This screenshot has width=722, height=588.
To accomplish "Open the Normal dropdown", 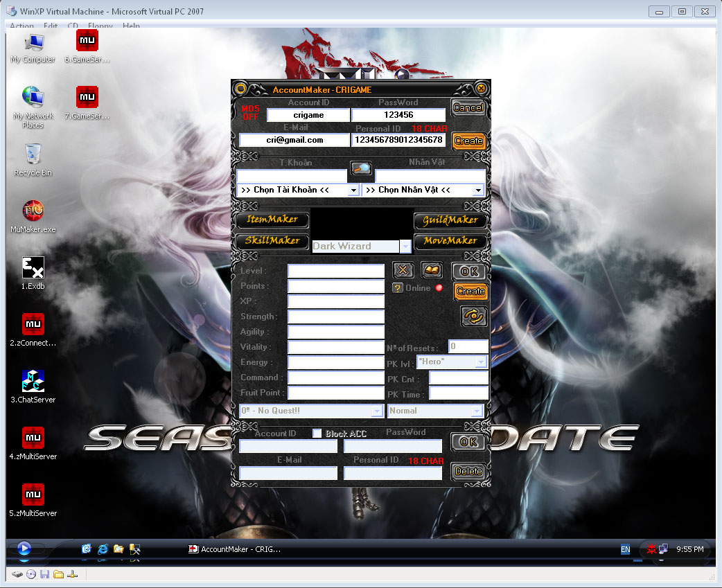I will [477, 411].
